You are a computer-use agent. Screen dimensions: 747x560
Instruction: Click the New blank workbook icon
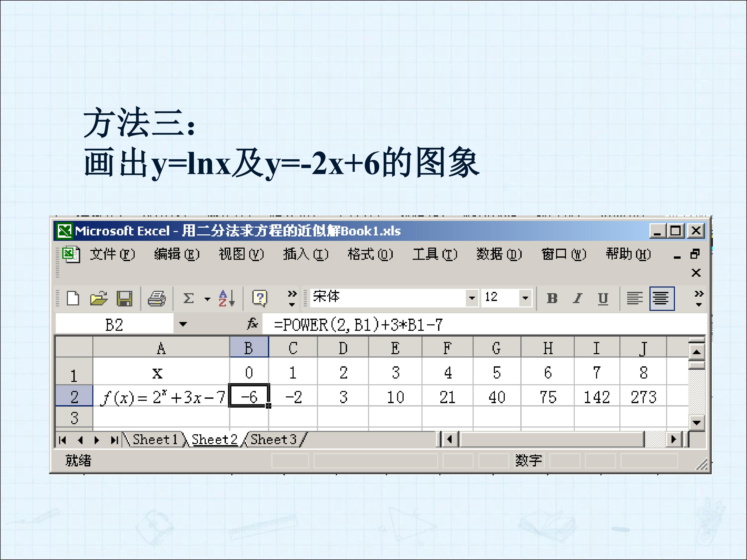[x=73, y=298]
